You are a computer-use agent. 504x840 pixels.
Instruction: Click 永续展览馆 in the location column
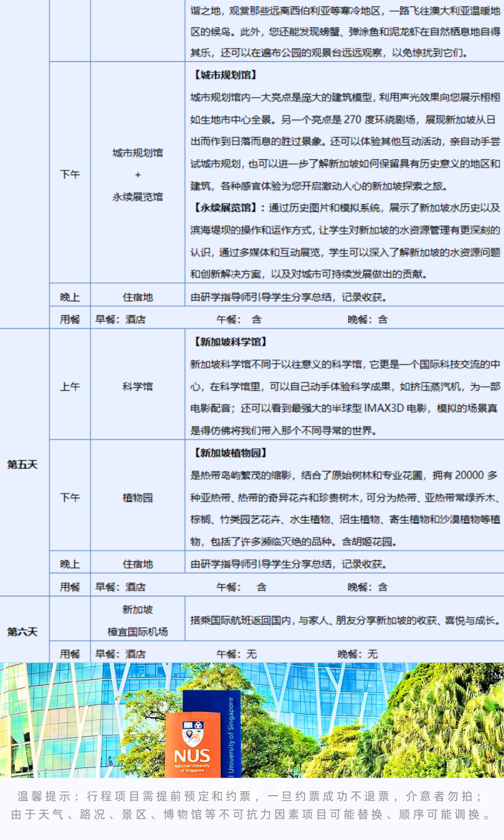pos(138,197)
